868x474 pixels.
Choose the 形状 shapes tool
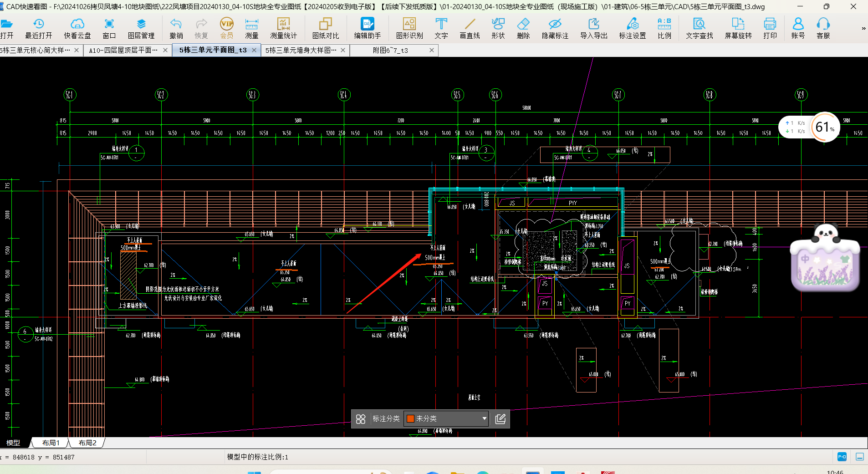pyautogui.click(x=498, y=28)
